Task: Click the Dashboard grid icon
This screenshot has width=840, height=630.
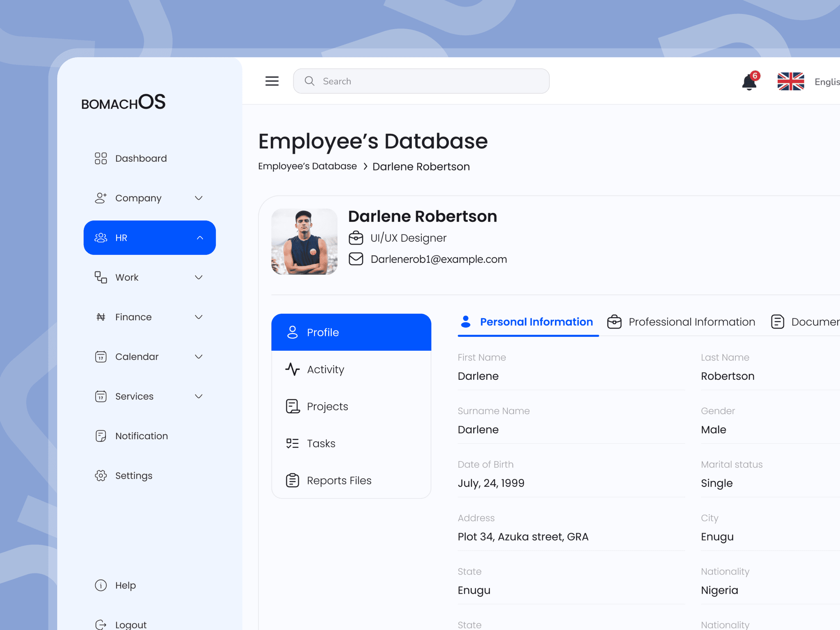Action: click(x=100, y=158)
